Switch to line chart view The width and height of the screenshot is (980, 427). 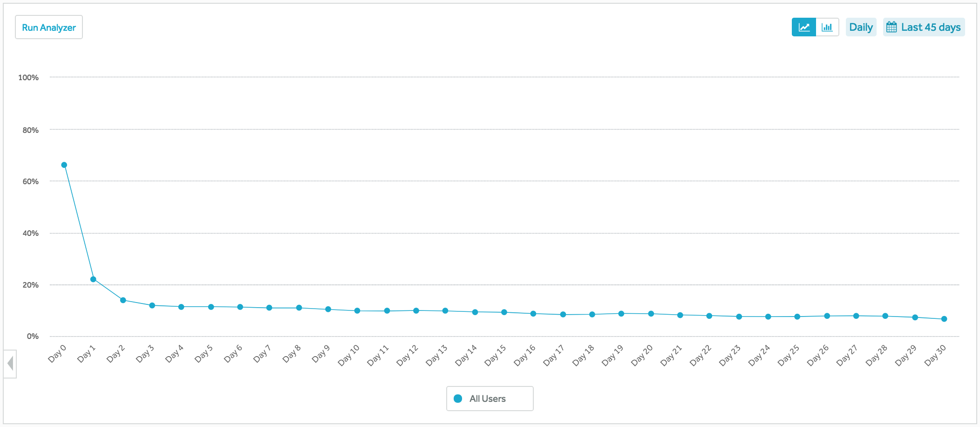coord(804,27)
